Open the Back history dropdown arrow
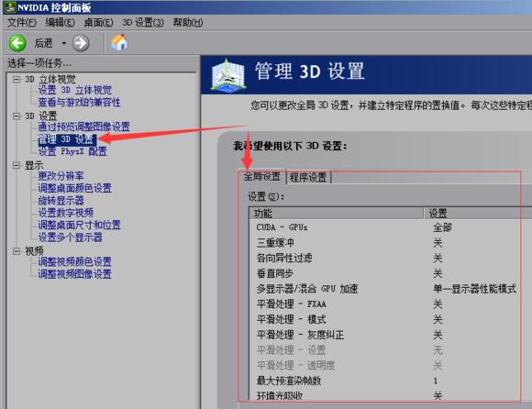Viewport: 532px width, 409px height. (63, 43)
